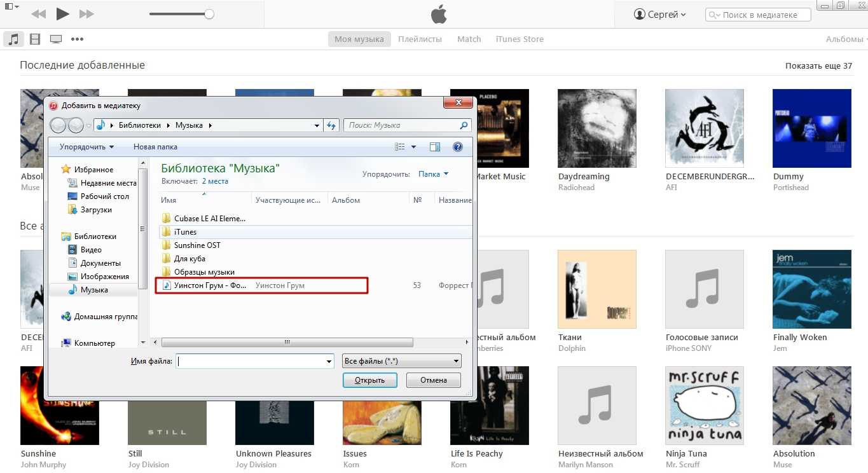Open the three-dots more menu

(x=77, y=39)
